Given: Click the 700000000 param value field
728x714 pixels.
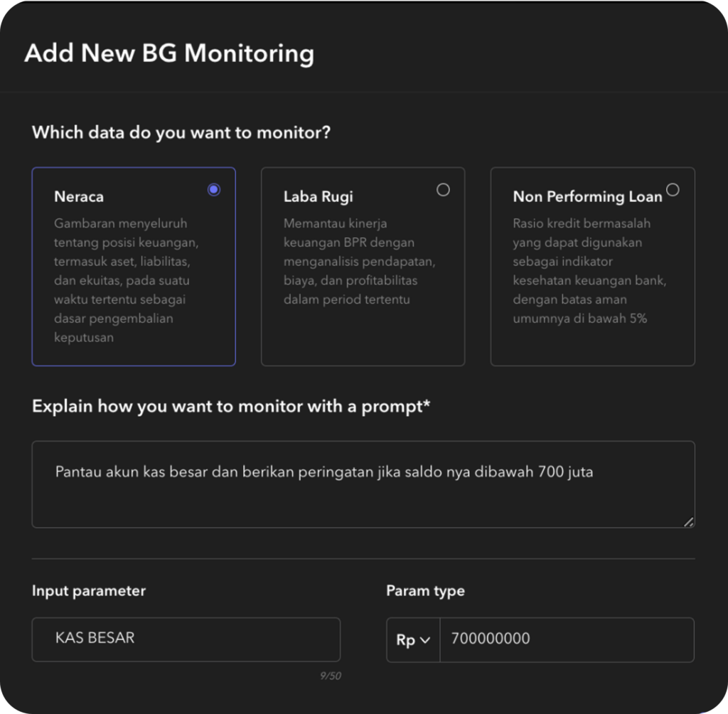Looking at the screenshot, I should click(566, 639).
